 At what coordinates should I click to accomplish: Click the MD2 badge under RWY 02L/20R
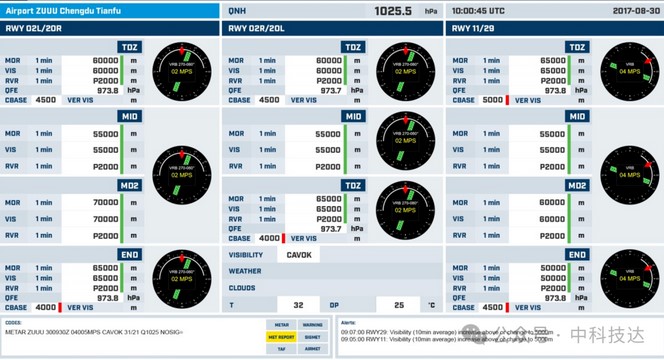(x=130, y=185)
